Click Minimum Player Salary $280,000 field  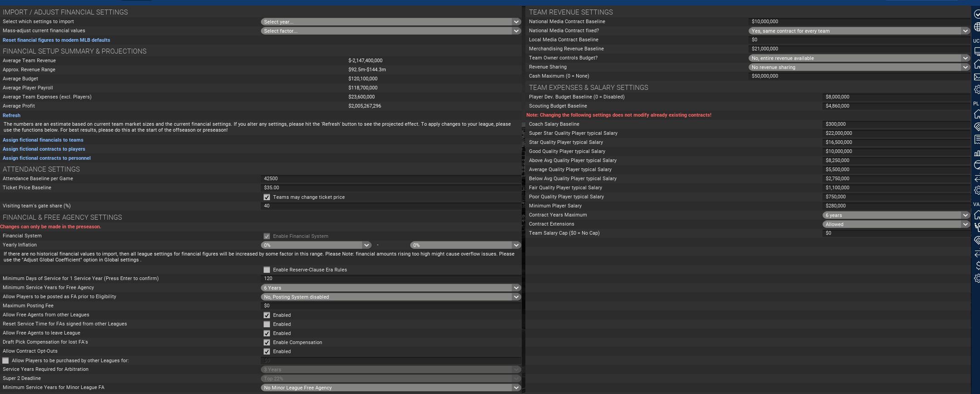[896, 206]
